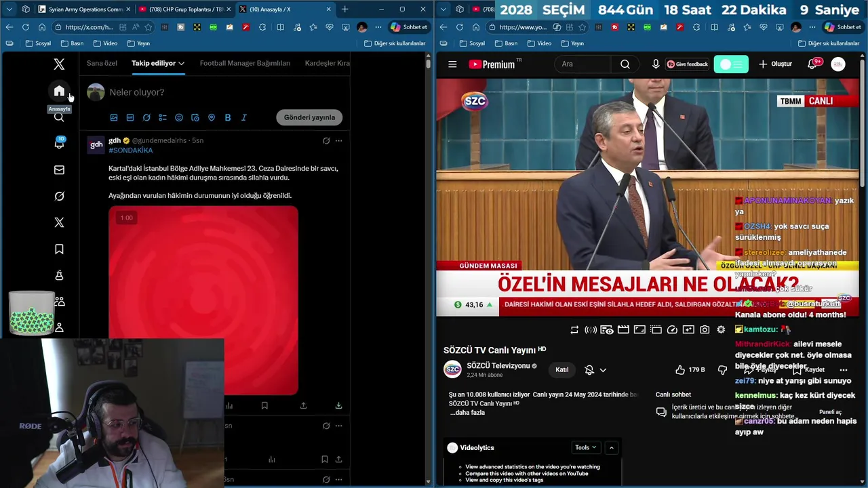The image size is (868, 488).
Task: Open #SONDAKİKA hashtag link
Action: pyautogui.click(x=131, y=150)
